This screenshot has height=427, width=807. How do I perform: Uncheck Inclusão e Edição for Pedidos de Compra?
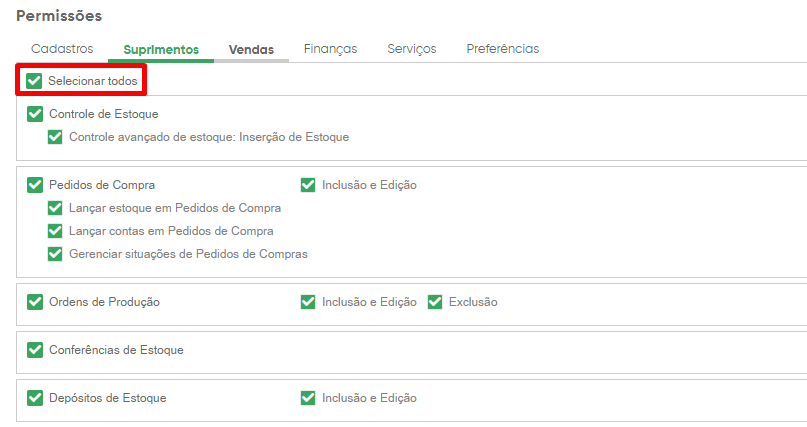308,185
